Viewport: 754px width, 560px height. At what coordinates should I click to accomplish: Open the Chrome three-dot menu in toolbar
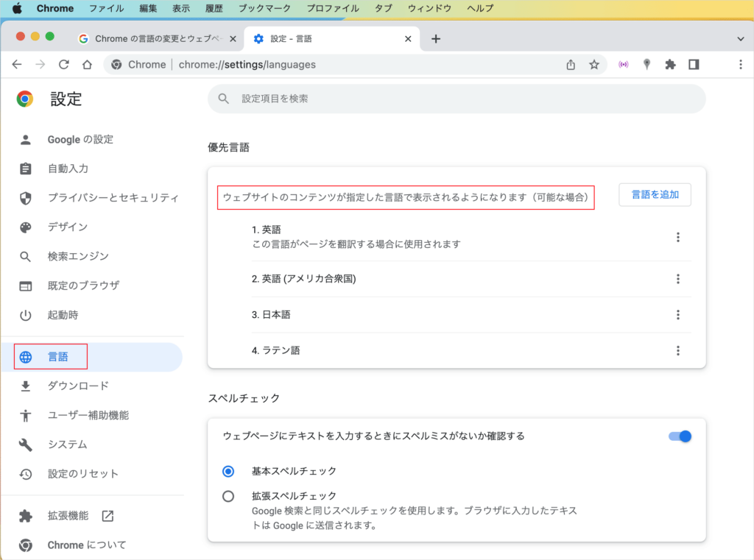pos(740,65)
